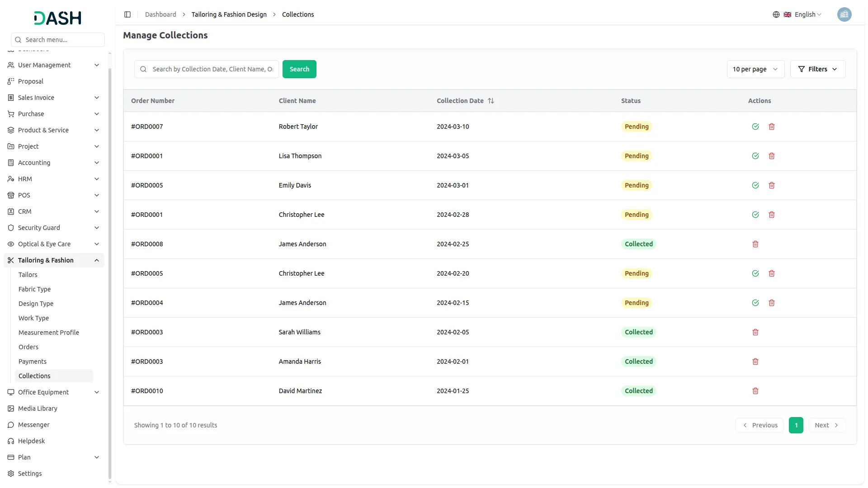The height and width of the screenshot is (488, 868).
Task: Mark 2024-02-28 Christopher Lee collection as collected
Action: pyautogui.click(x=755, y=215)
